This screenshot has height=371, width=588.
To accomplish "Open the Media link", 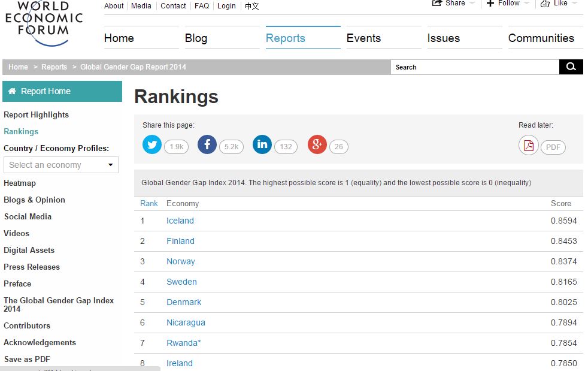I will (x=141, y=5).
